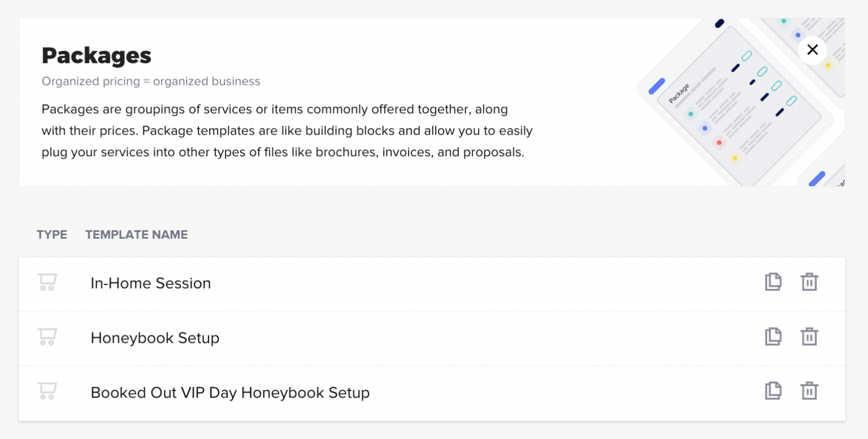Screen dimensions: 868x439
Task: Duplicate the In-Home Session template
Action: click(774, 282)
